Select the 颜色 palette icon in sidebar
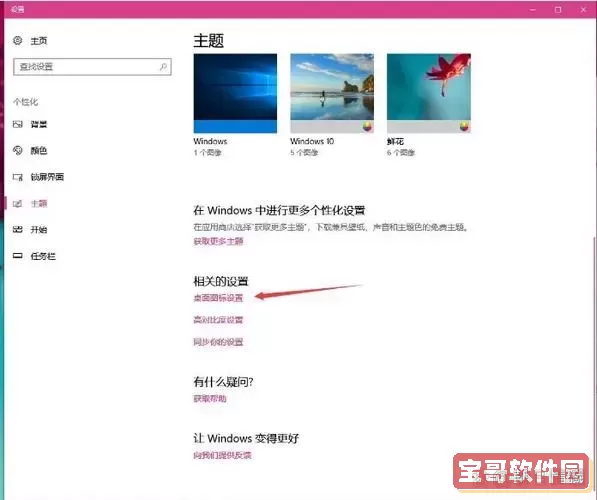The height and width of the screenshot is (500, 597). point(18,150)
